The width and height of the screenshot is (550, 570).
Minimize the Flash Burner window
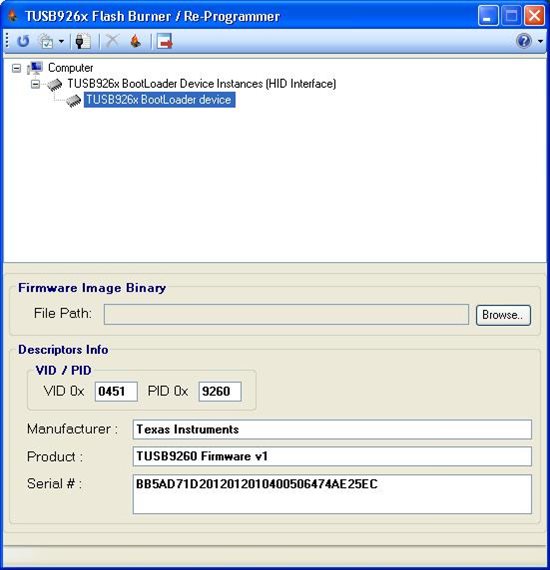[488, 16]
